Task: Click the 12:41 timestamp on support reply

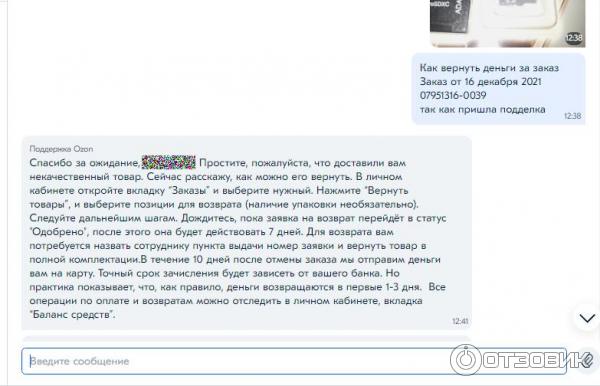Action: click(460, 321)
